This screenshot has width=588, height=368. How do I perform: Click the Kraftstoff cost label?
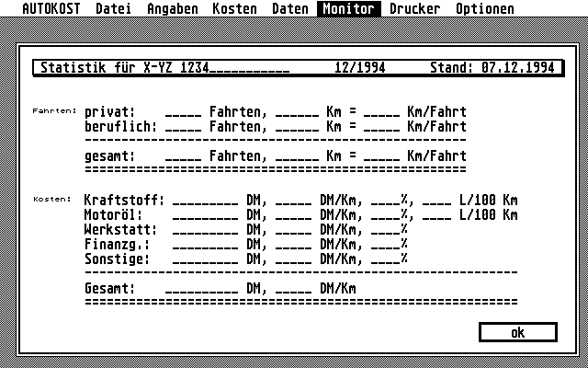click(x=125, y=201)
